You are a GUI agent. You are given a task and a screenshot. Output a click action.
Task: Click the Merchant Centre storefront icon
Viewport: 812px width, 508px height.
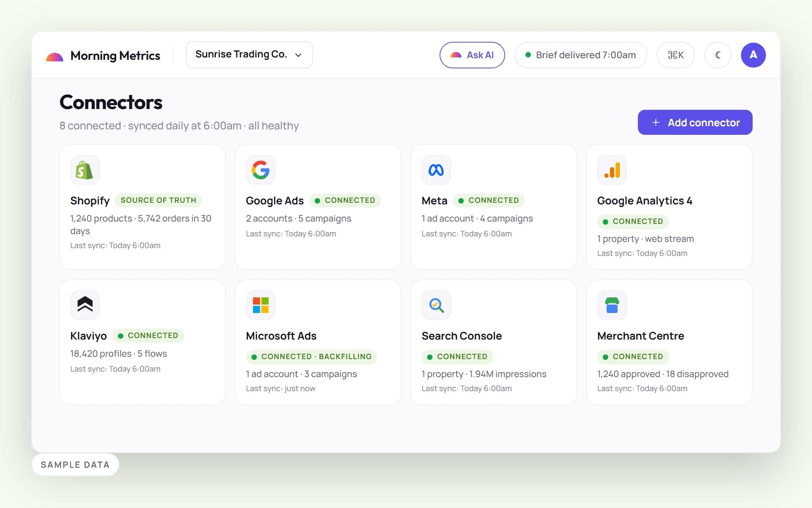pyautogui.click(x=612, y=305)
